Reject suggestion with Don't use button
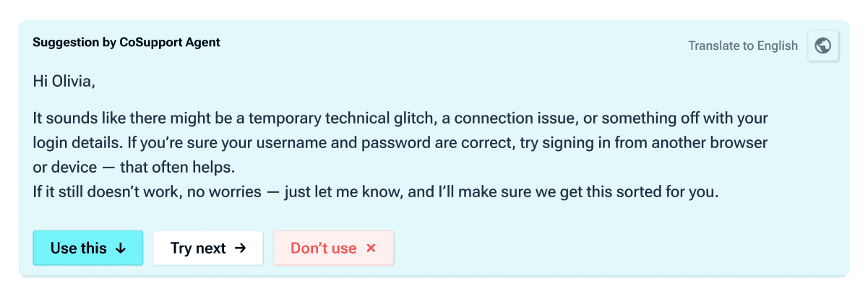The height and width of the screenshot is (294, 868). [333, 248]
